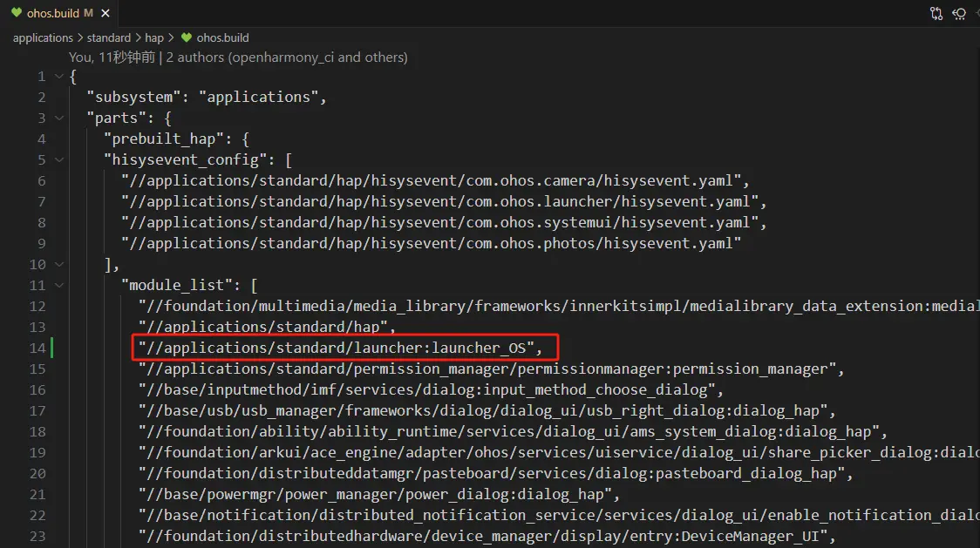
Task: Click the breadcrumb ohos.build heart icon
Action: point(187,37)
